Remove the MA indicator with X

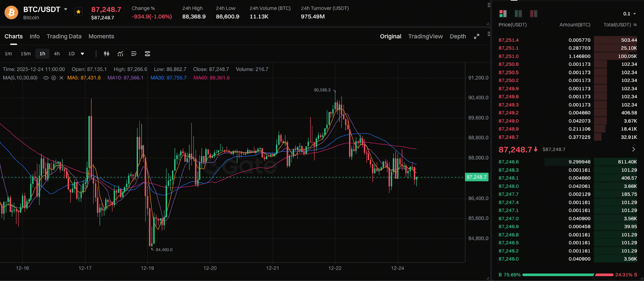click(61, 78)
